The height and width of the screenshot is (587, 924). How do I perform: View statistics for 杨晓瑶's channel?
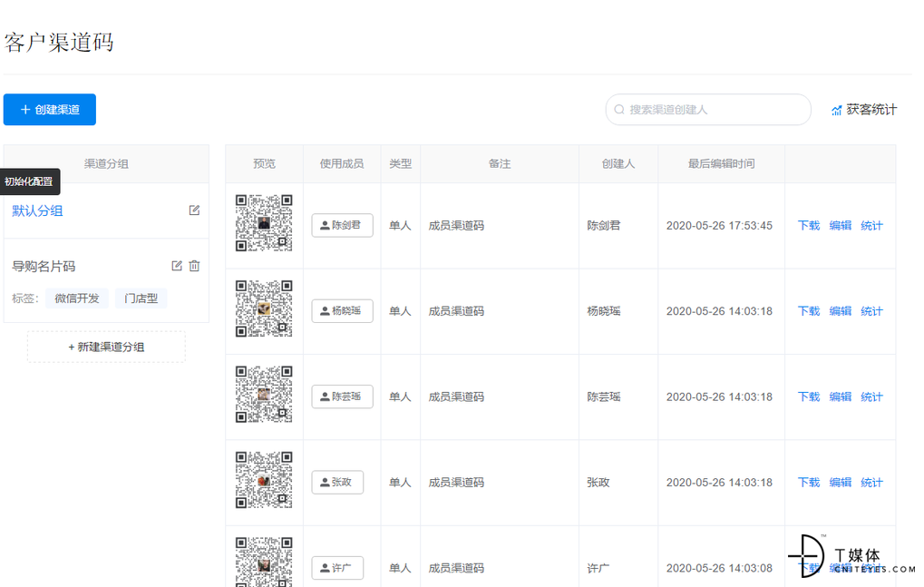[871, 311]
